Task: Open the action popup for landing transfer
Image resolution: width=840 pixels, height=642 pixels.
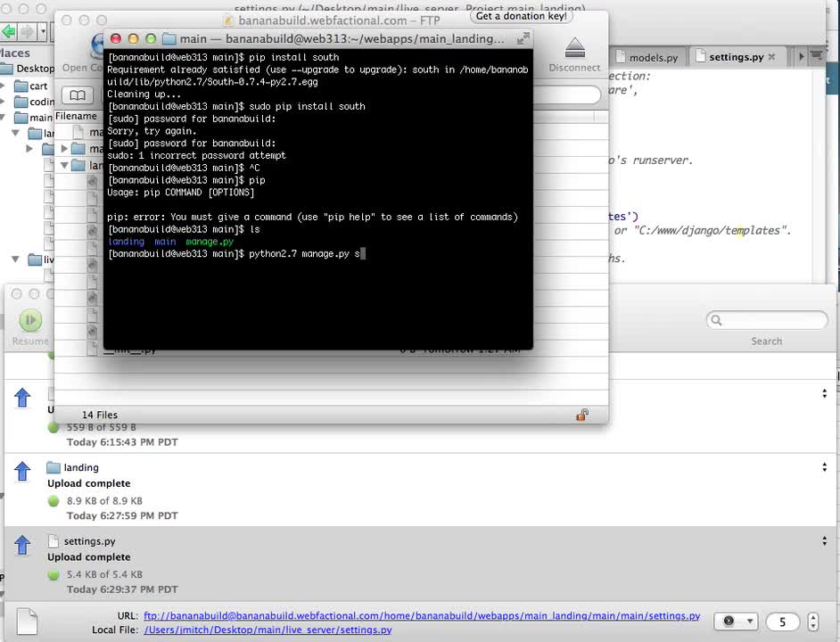Action: (825, 467)
